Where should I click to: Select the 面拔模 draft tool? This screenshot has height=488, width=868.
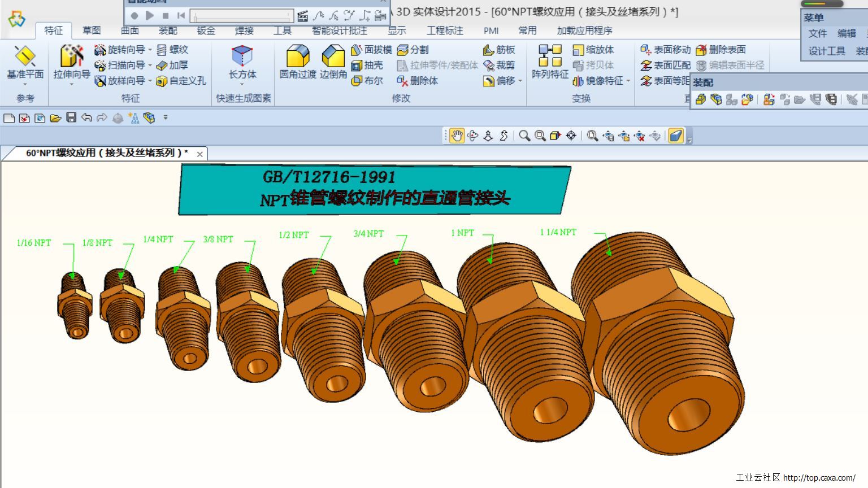[x=371, y=50]
